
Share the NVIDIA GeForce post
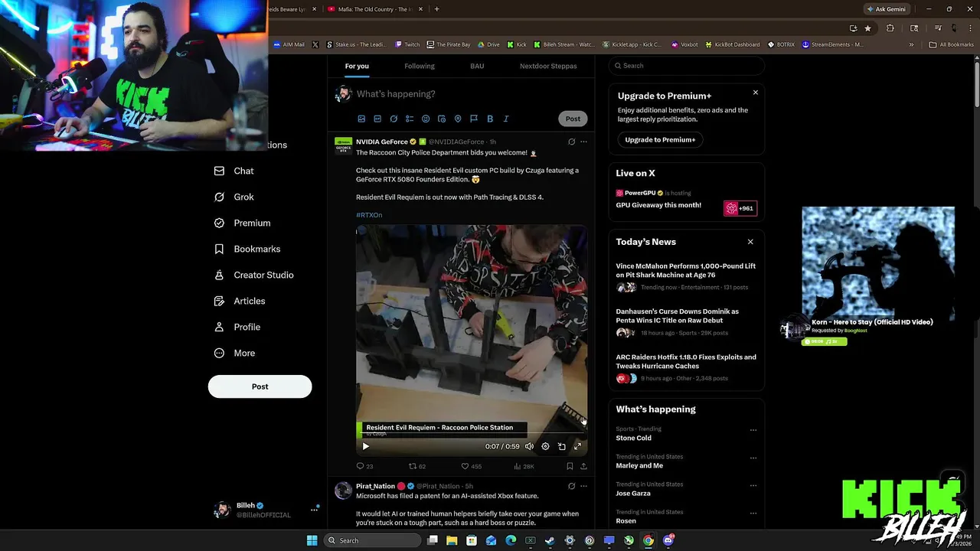(x=583, y=466)
